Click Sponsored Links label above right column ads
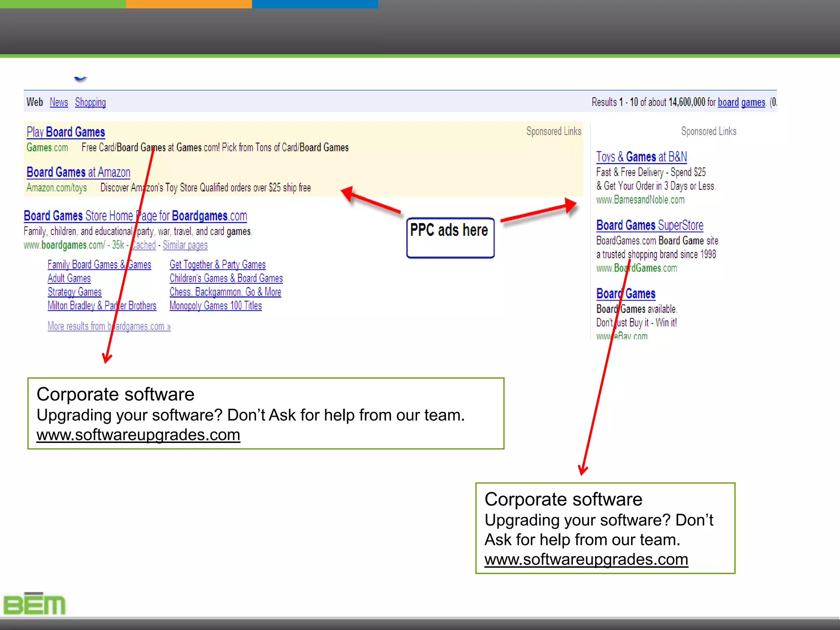Screen dimensions: 840x630 coord(709,131)
